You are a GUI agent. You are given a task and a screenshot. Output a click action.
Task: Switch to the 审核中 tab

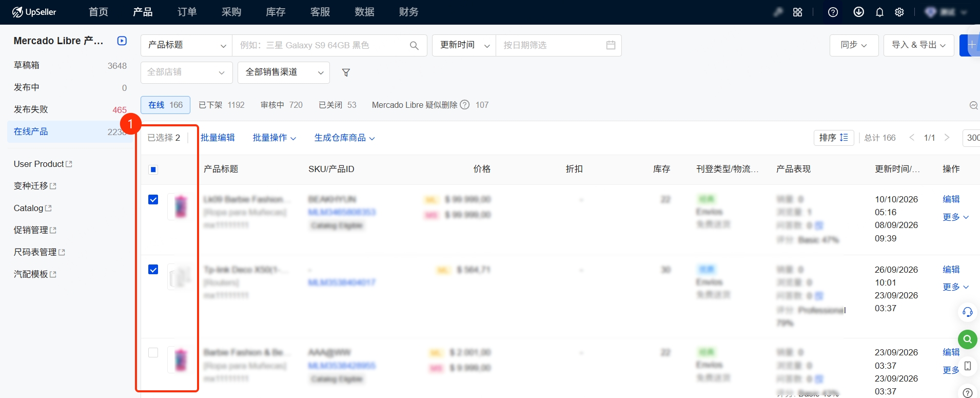(282, 105)
